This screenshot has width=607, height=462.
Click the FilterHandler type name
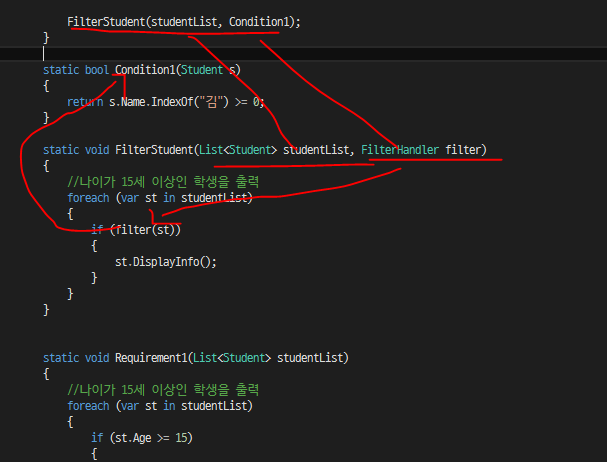tap(400, 150)
